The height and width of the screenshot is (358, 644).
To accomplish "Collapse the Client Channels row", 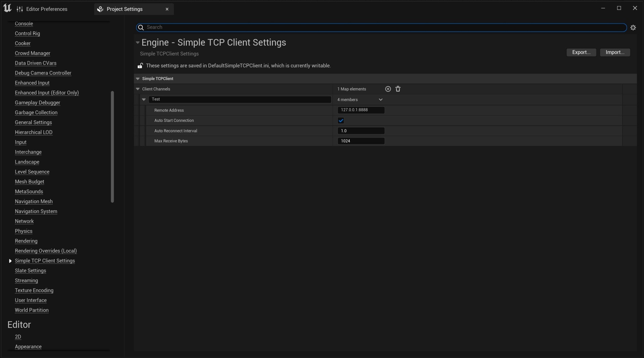I will tap(138, 89).
